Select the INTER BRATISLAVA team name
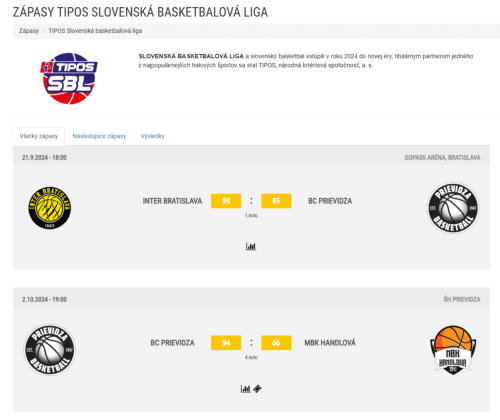 pyautogui.click(x=172, y=201)
